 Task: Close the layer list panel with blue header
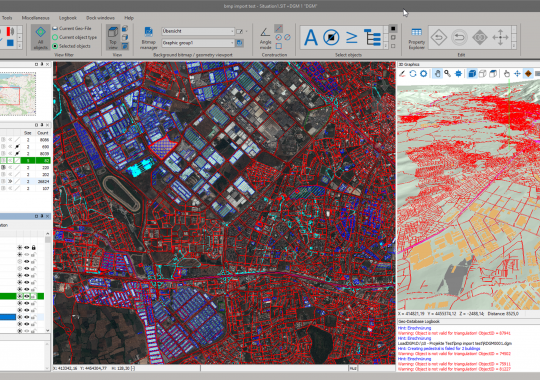(x=48, y=216)
